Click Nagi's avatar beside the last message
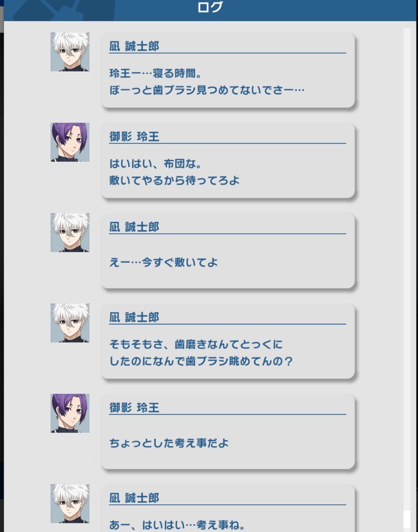Screen dimensions: 418x532 [70, 504]
